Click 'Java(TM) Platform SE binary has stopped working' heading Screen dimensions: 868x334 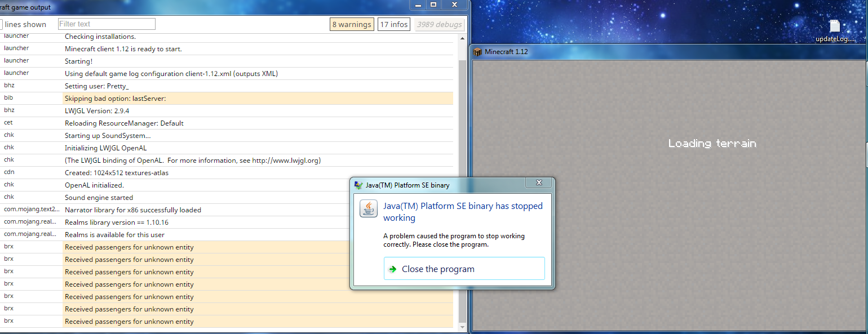click(x=463, y=212)
